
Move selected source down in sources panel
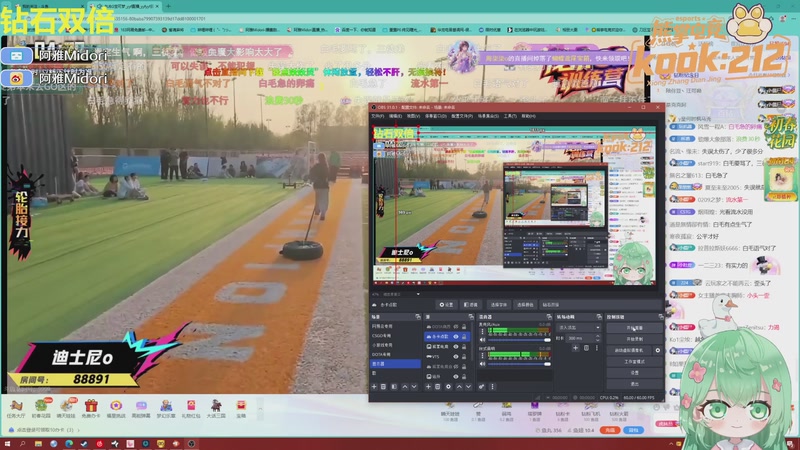[468, 387]
